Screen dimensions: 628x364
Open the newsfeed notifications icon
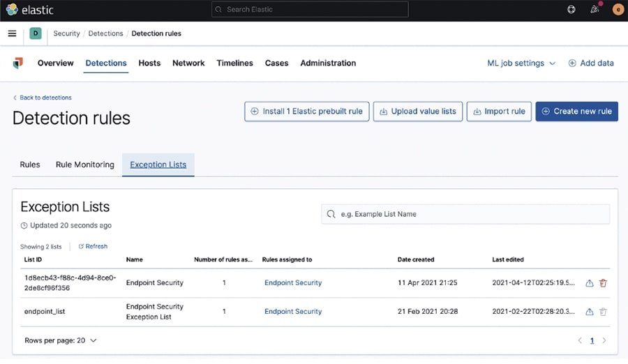(x=595, y=10)
